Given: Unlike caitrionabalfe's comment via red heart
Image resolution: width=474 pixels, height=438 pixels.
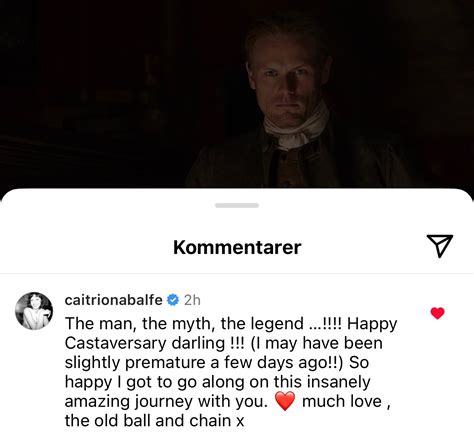Looking at the screenshot, I should coord(437,313).
